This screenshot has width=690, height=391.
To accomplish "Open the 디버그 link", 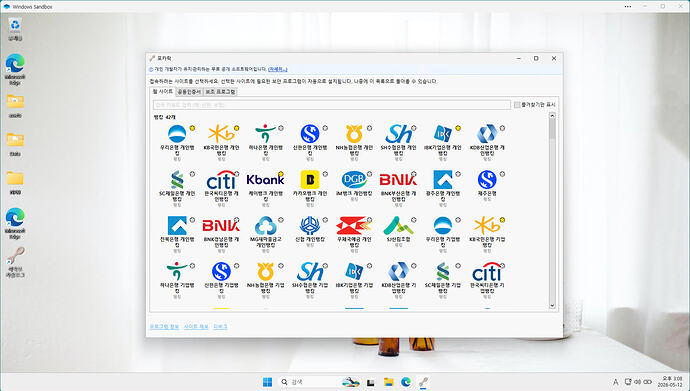I will [220, 327].
